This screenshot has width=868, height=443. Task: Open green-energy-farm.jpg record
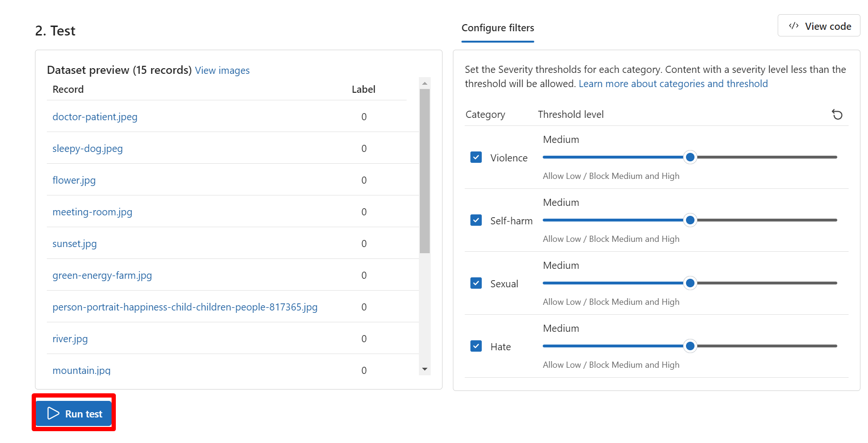(x=102, y=275)
